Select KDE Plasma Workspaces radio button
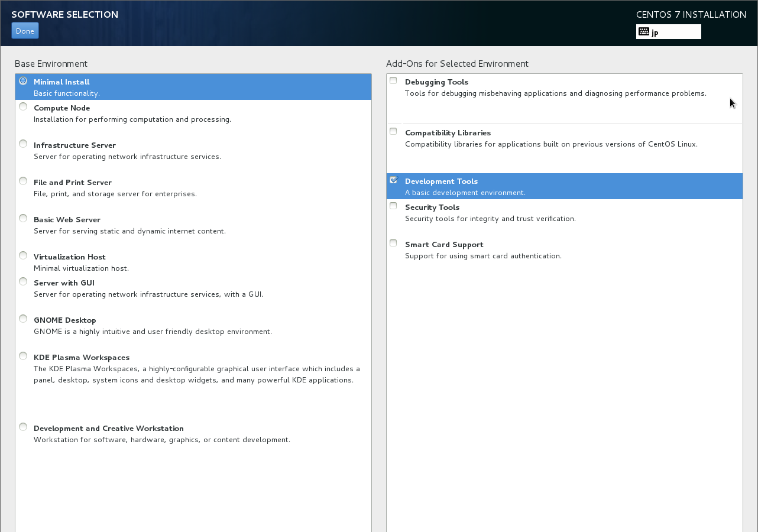This screenshot has height=532, width=758. coord(23,356)
